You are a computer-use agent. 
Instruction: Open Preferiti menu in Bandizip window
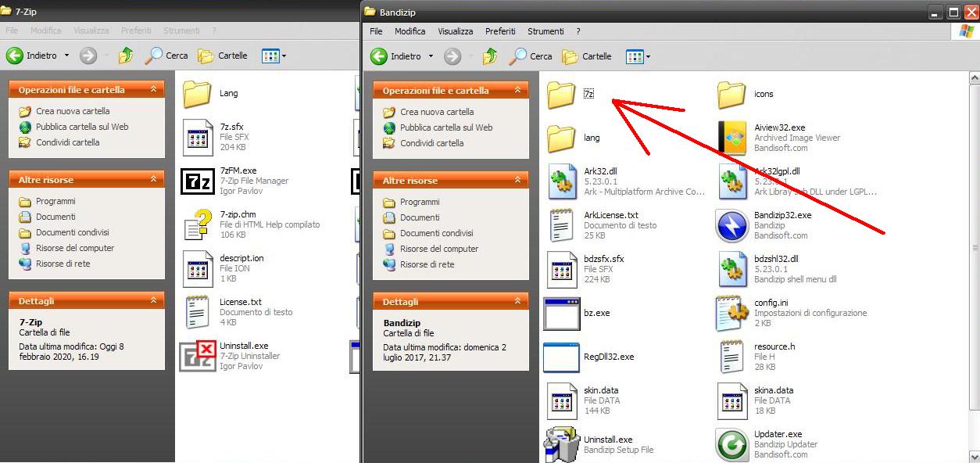pos(500,31)
